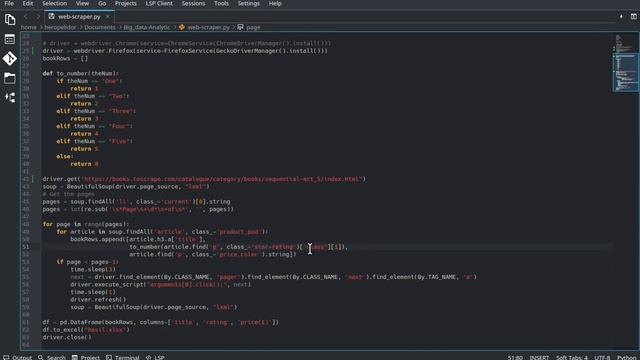Open the File menu

point(9,4)
